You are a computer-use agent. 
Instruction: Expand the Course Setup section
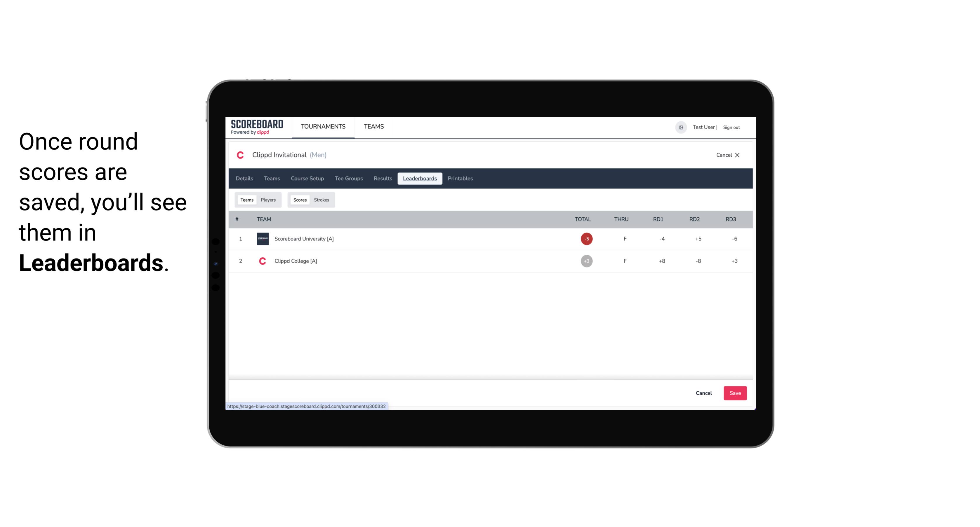(307, 179)
